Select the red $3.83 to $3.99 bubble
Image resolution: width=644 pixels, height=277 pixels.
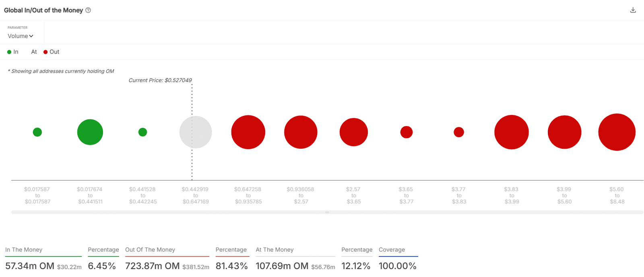point(512,132)
